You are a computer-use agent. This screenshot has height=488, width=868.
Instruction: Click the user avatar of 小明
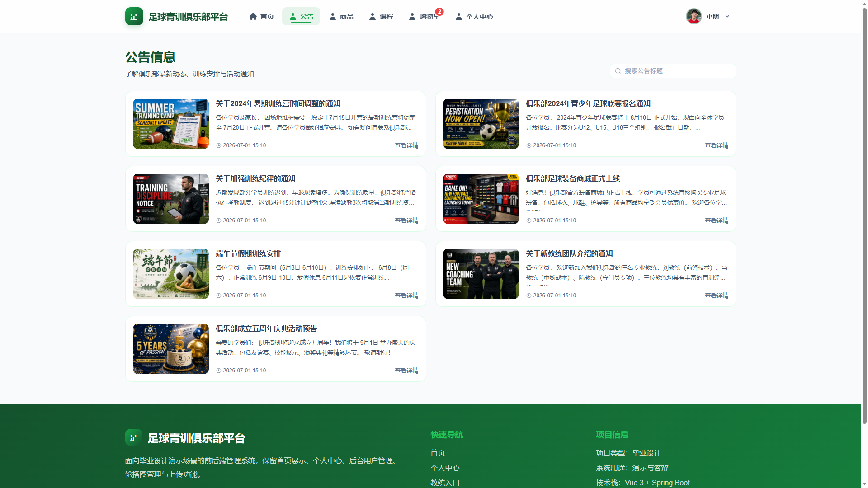(x=693, y=16)
